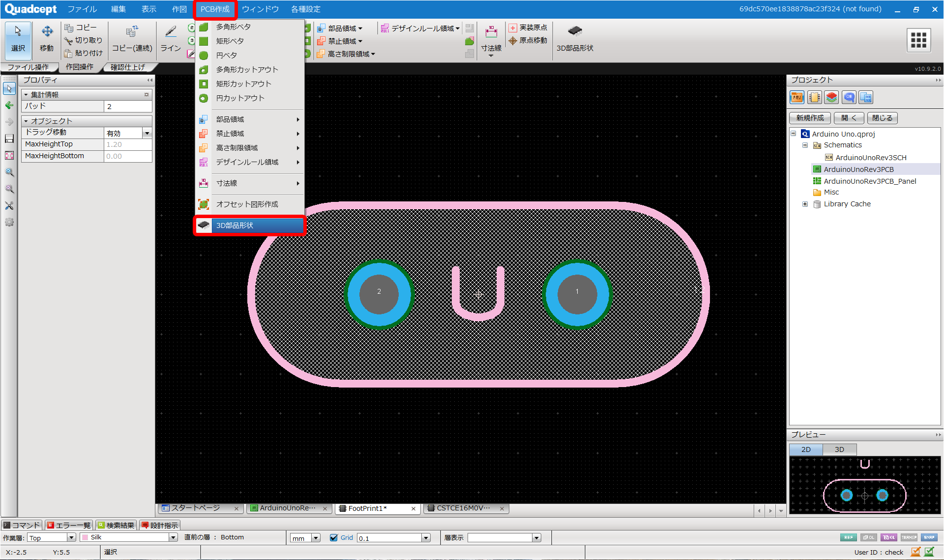
Task: Toggle the Grid checkbox
Action: (334, 537)
